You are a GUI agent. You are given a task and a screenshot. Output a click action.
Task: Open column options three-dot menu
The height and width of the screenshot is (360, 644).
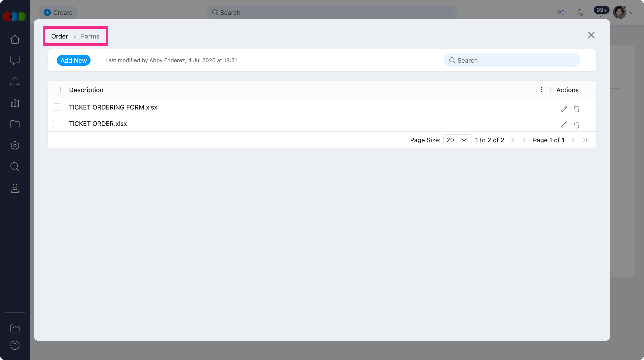coord(542,90)
